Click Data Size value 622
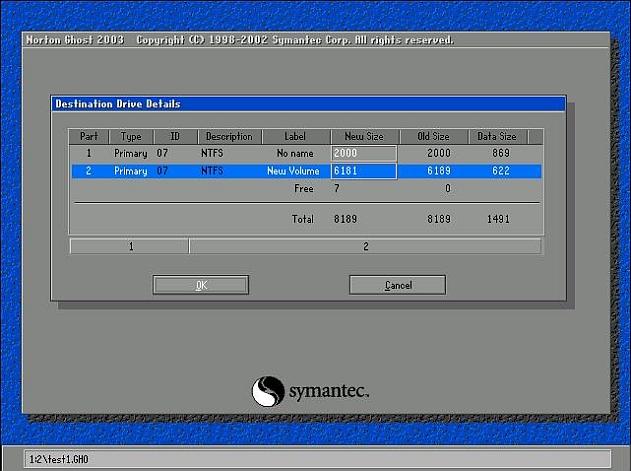 click(501, 171)
